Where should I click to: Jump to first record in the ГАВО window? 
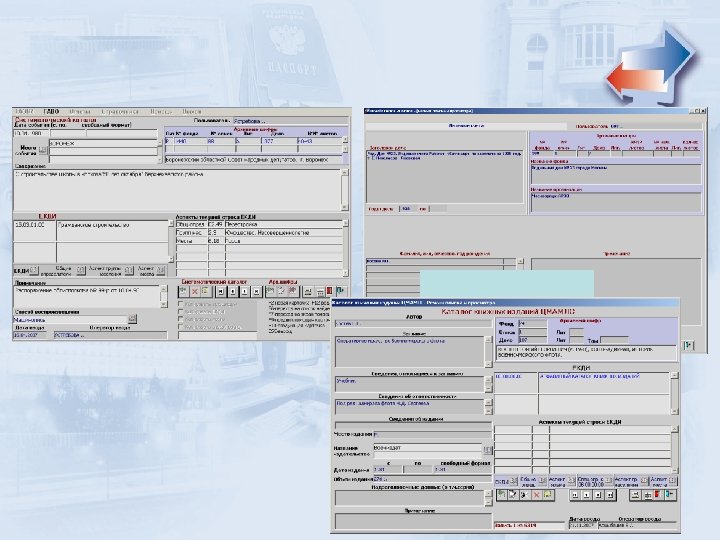221,291
